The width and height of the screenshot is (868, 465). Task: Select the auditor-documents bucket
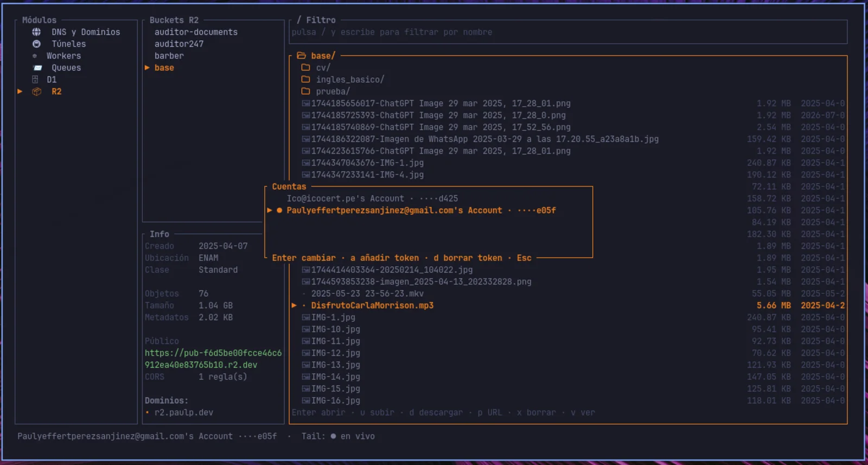(196, 32)
